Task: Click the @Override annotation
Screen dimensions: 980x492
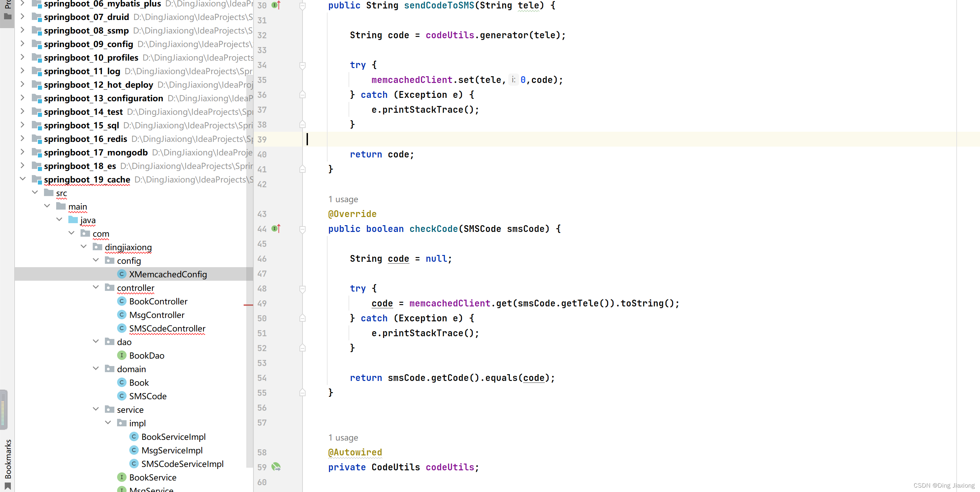Action: click(x=352, y=214)
